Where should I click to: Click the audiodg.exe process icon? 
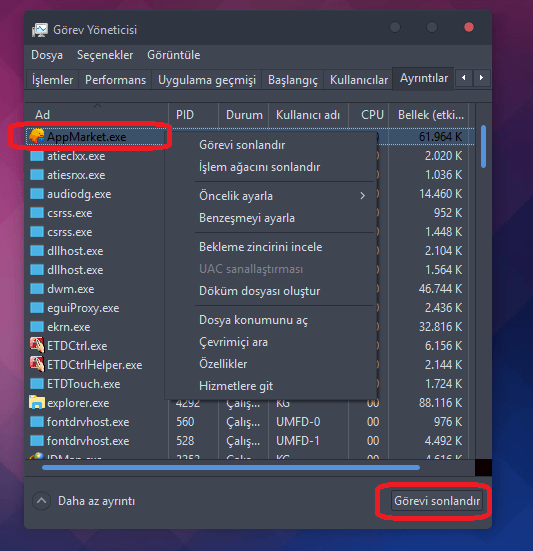point(37,194)
